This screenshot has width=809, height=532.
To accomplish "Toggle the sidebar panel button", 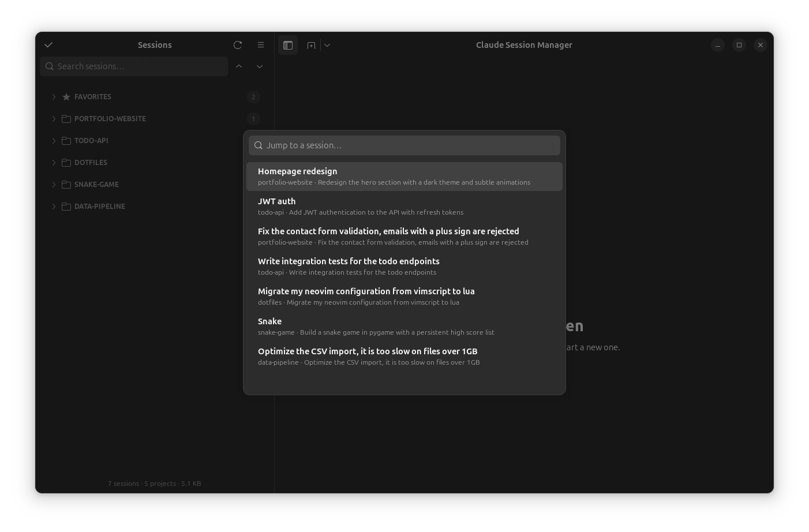I will pos(288,45).
